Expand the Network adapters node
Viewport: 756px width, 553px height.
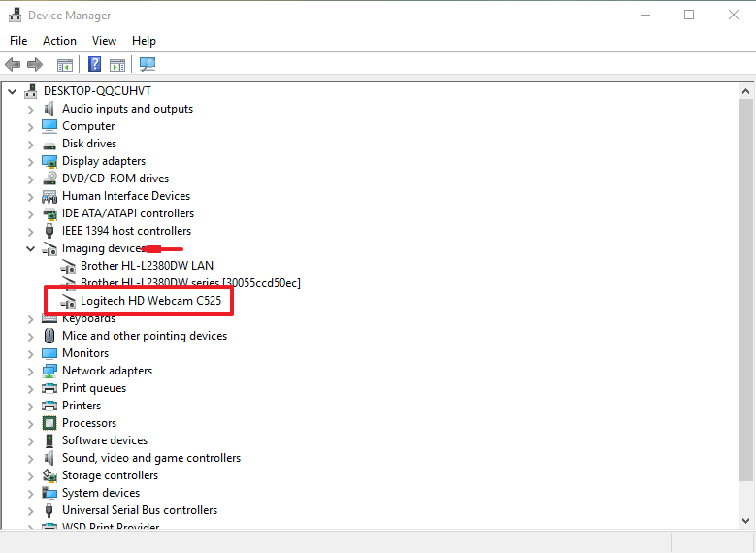coord(31,372)
